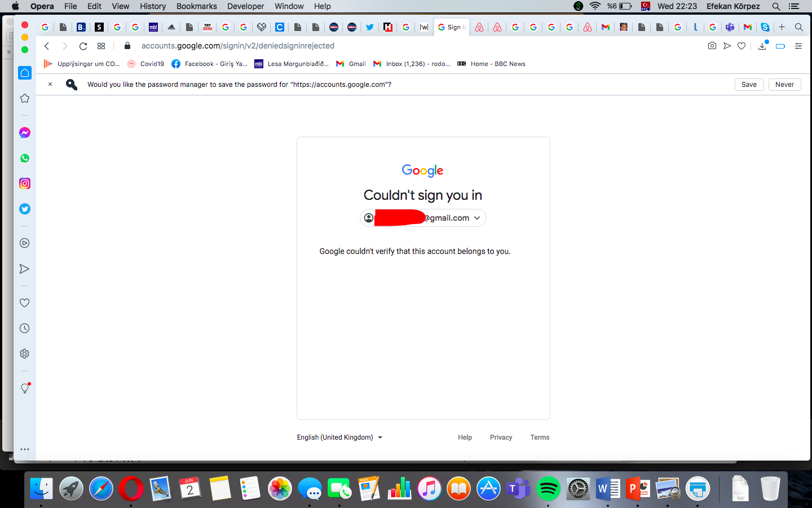The height and width of the screenshot is (508, 812).
Task: Open Messenger in Opera sidebar
Action: (25, 133)
